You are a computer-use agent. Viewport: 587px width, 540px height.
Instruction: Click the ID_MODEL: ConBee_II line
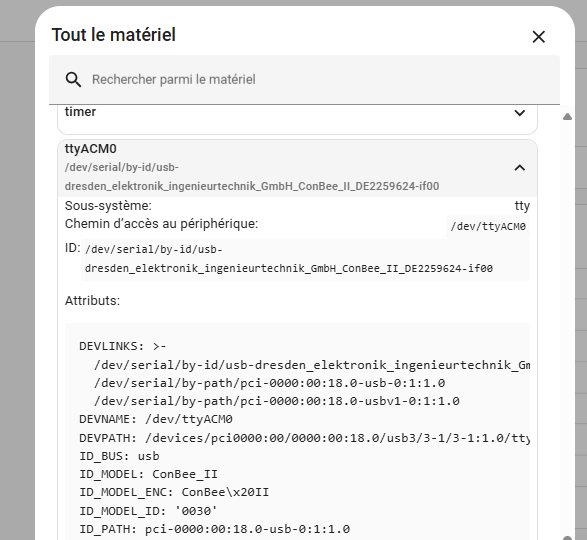(x=148, y=474)
